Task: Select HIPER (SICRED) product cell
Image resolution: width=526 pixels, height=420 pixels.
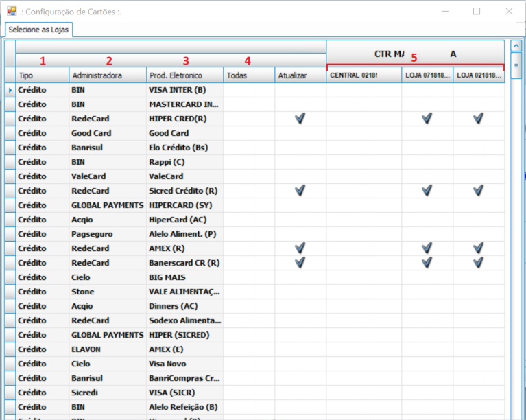Action: tap(185, 335)
